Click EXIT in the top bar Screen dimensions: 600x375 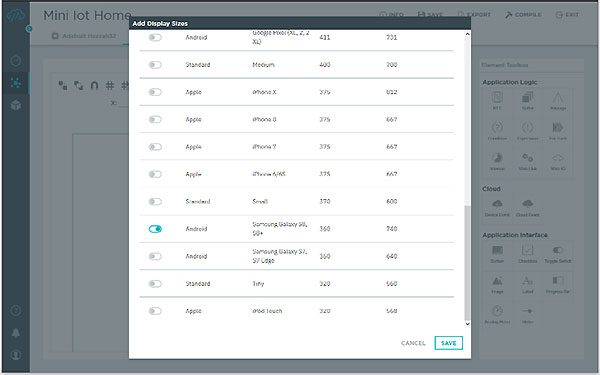pyautogui.click(x=567, y=15)
